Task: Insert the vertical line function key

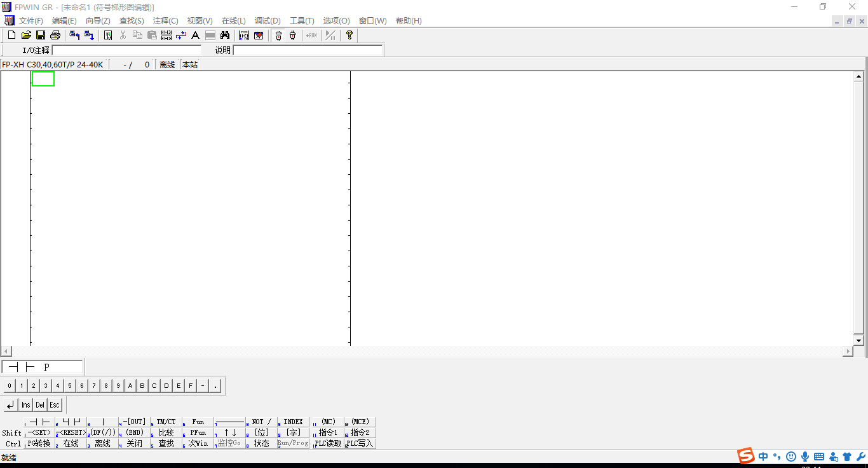Action: pos(103,422)
